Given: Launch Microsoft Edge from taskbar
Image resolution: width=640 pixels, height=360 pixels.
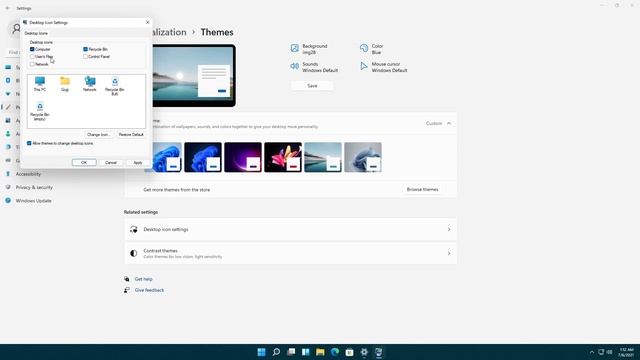Looking at the screenshot, I should (335, 352).
